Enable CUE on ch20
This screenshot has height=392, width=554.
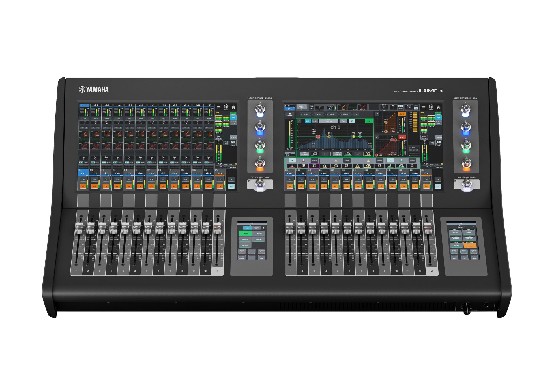pyautogui.click(x=369, y=179)
